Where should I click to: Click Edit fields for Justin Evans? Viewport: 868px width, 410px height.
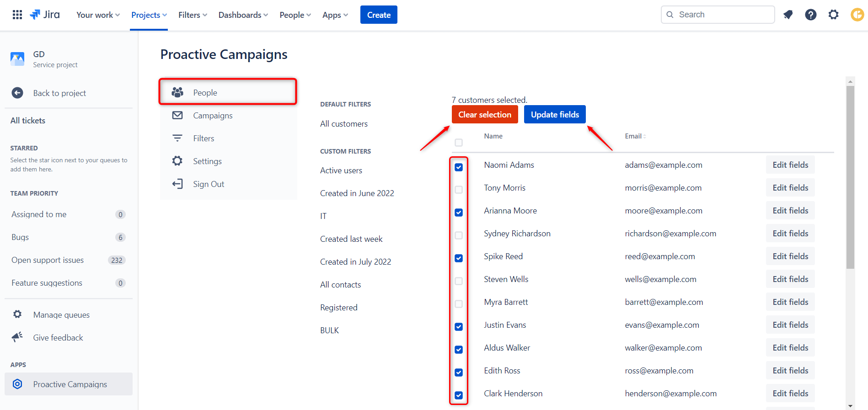point(790,325)
